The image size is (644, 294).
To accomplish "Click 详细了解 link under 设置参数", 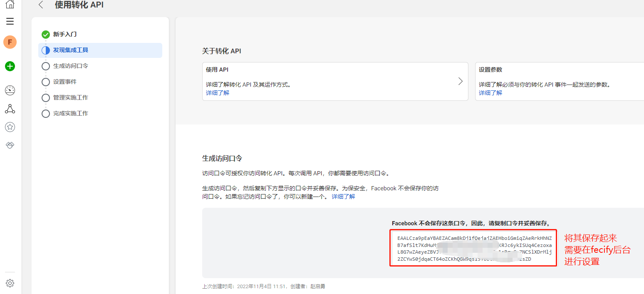I will pyautogui.click(x=490, y=93).
